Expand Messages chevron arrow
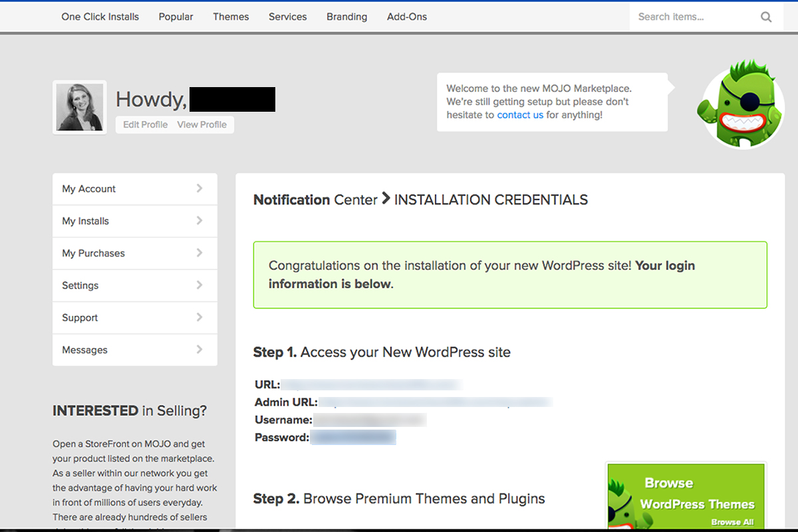 click(x=199, y=350)
